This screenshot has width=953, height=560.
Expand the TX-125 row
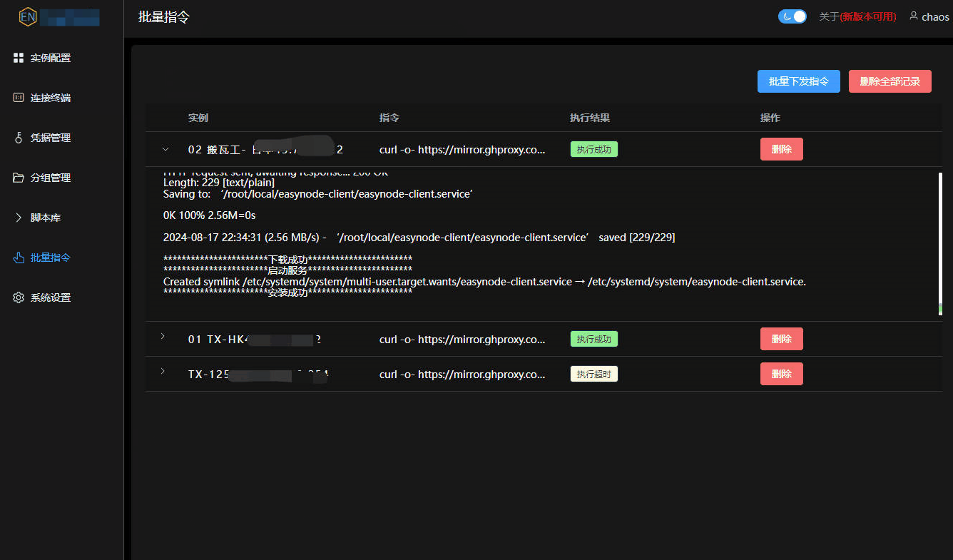(163, 371)
